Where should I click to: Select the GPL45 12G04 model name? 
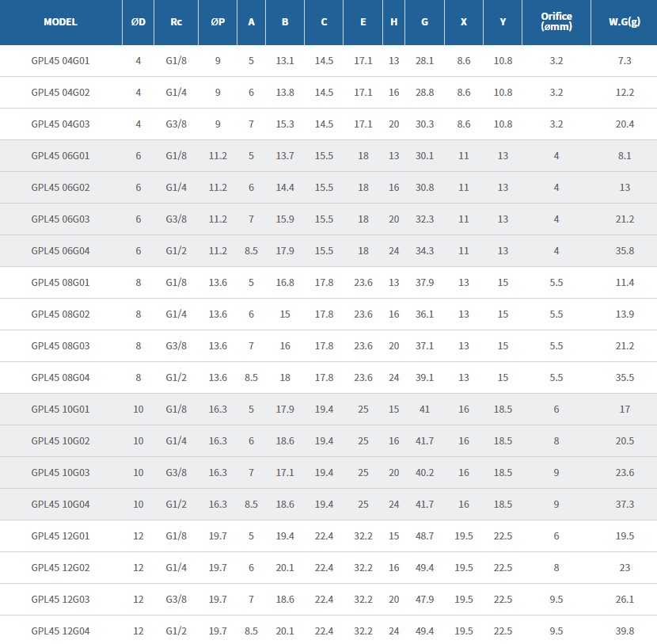60,631
